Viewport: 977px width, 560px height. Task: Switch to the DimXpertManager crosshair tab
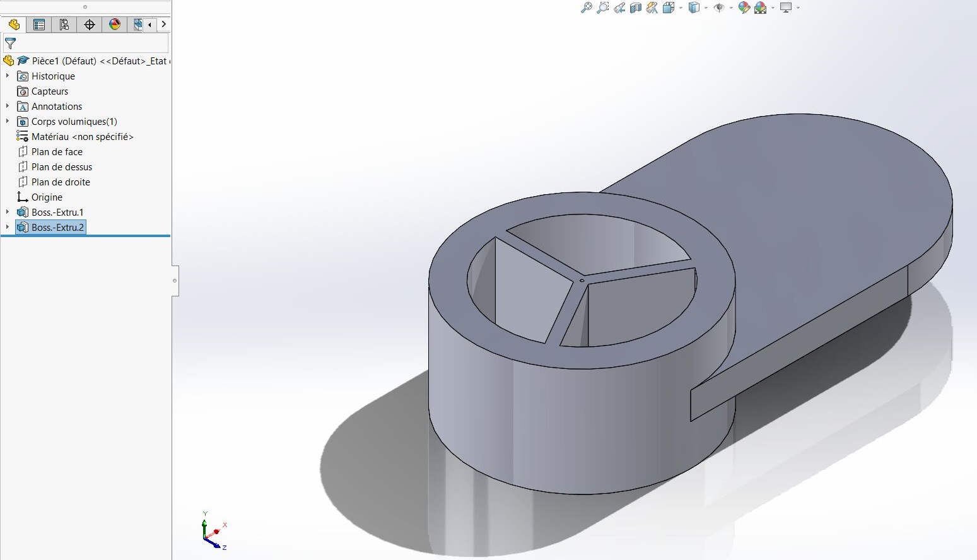click(x=90, y=25)
